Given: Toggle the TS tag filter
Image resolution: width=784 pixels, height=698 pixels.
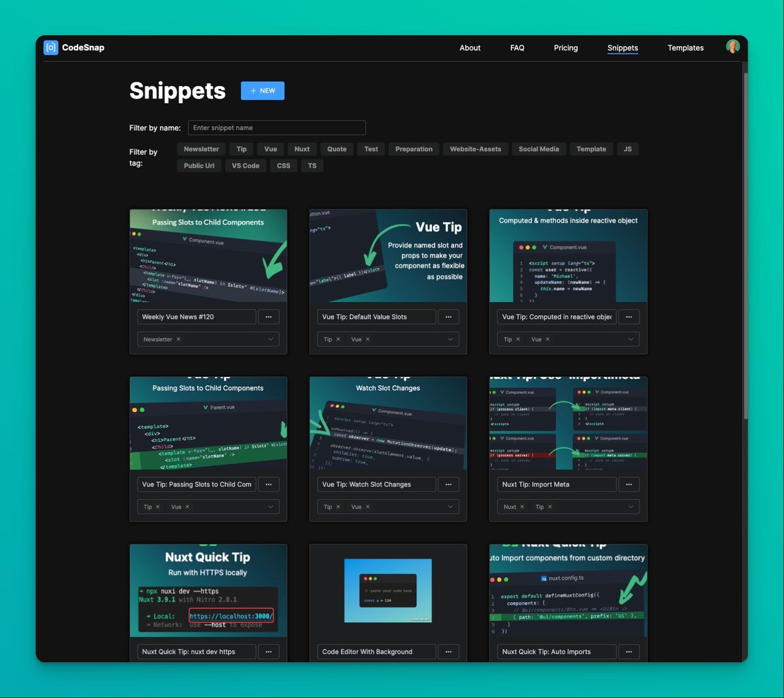Looking at the screenshot, I should pos(312,166).
